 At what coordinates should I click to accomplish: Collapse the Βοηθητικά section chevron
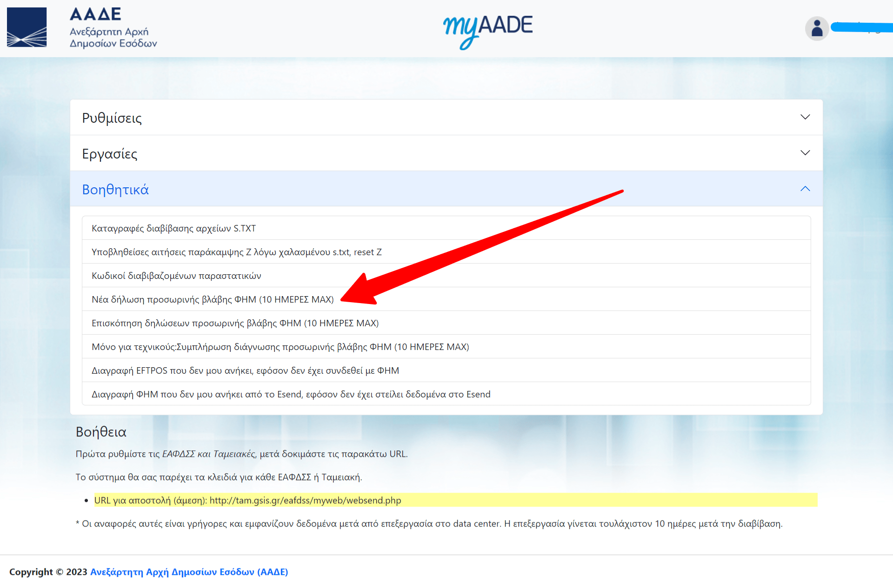click(805, 189)
